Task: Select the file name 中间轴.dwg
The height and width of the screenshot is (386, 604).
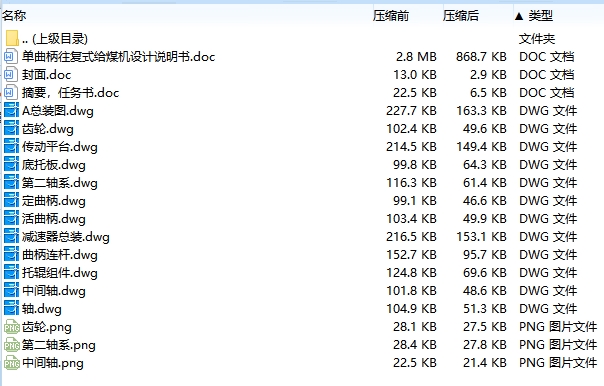Action: pos(54,291)
